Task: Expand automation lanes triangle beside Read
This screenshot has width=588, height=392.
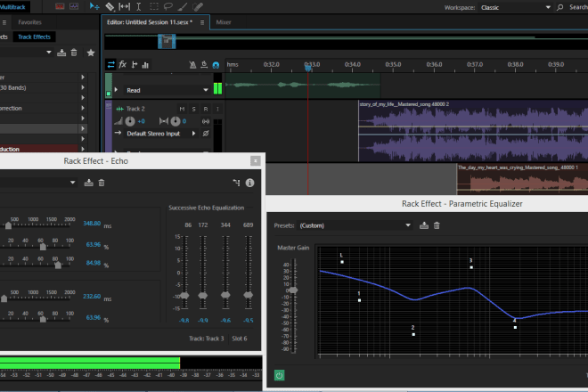Action: click(116, 90)
